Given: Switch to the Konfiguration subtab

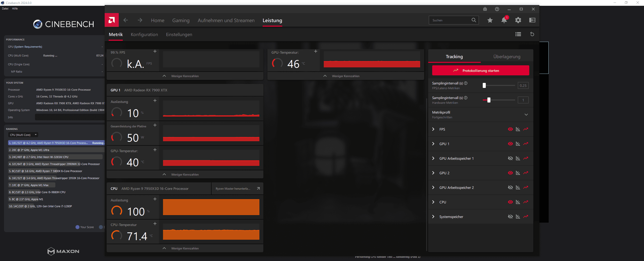Looking at the screenshot, I should tap(144, 34).
